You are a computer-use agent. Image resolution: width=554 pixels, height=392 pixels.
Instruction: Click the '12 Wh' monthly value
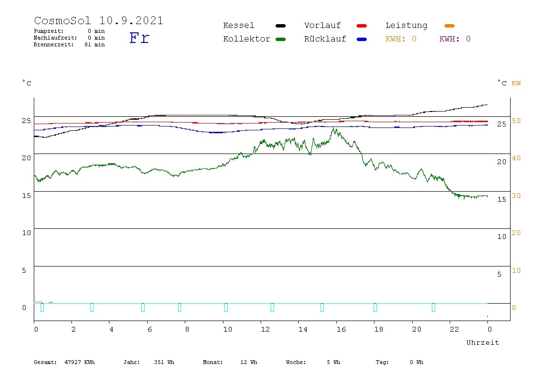click(249, 362)
